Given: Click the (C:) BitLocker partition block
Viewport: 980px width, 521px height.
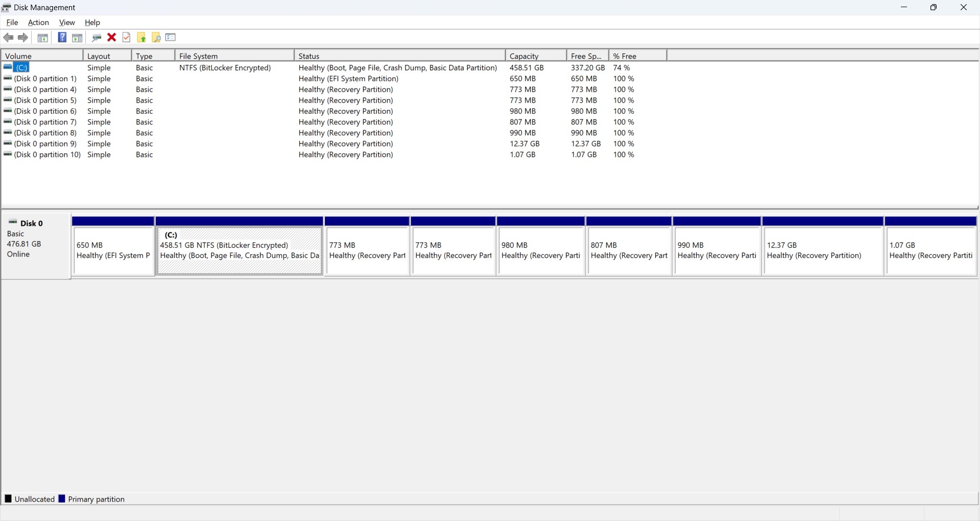Looking at the screenshot, I should [239, 250].
